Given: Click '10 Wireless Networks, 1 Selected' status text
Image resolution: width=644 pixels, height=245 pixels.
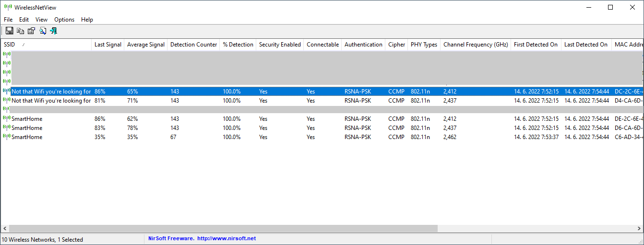Looking at the screenshot, I should point(42,239).
